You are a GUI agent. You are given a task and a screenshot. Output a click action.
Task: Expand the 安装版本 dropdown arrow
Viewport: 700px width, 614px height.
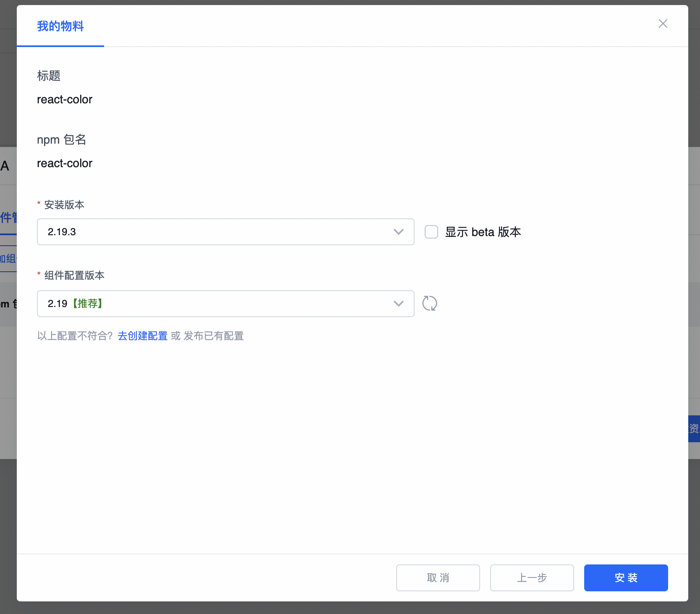[398, 232]
